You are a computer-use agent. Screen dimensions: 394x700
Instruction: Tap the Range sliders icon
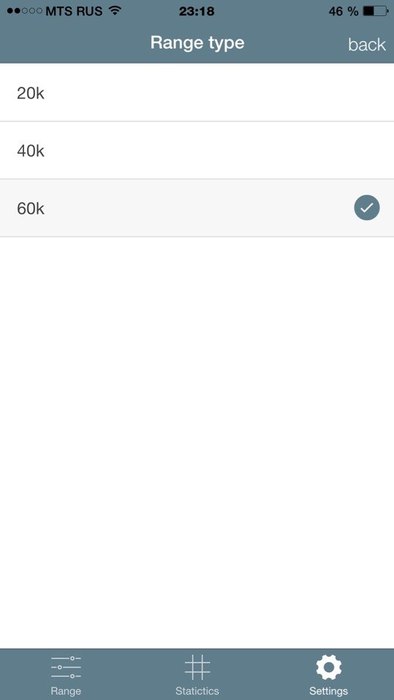tap(66, 668)
